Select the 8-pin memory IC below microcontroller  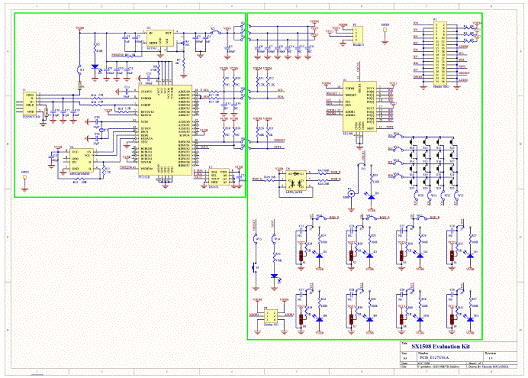click(x=81, y=161)
